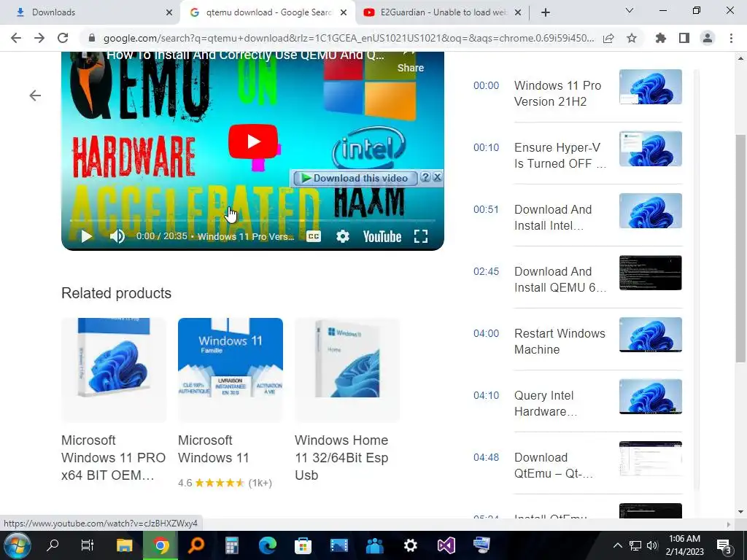
Task: Click thumbnail for Windows 11 Pro Version 21H2
Action: click(x=650, y=87)
